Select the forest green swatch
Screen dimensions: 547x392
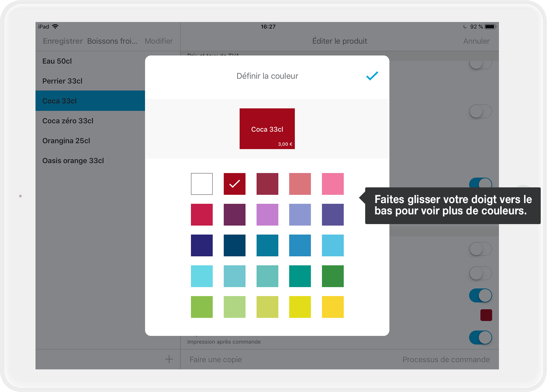pos(333,276)
